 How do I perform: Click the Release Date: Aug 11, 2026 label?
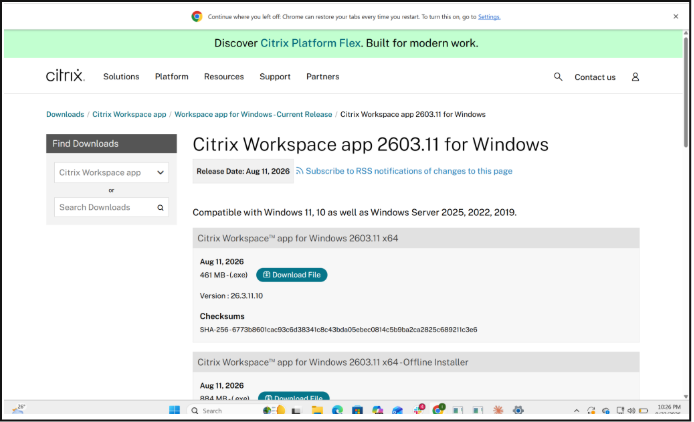click(243, 171)
